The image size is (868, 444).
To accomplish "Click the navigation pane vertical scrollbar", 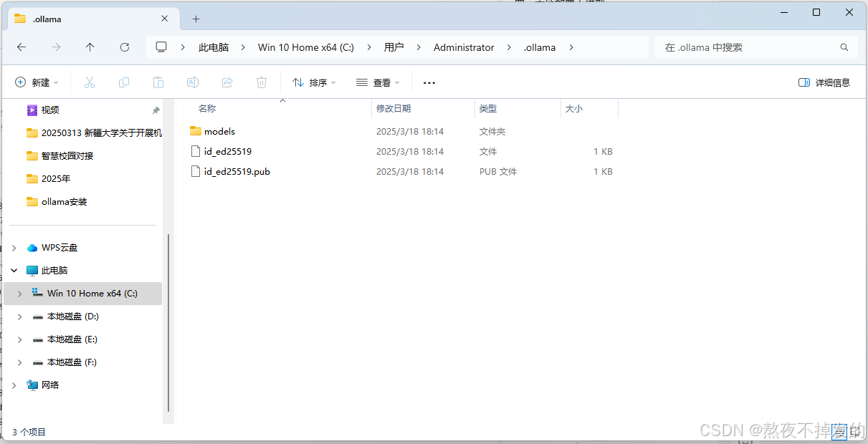I will coord(169,322).
